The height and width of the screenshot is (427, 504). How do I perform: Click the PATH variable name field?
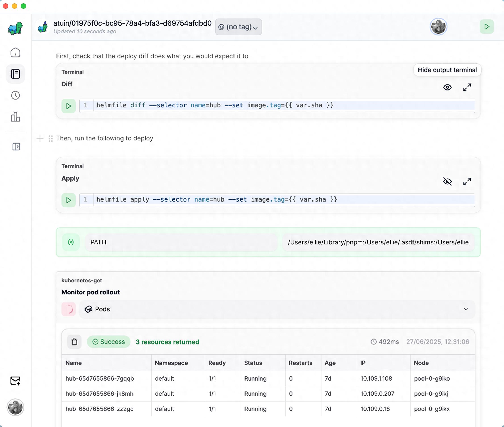(x=181, y=242)
